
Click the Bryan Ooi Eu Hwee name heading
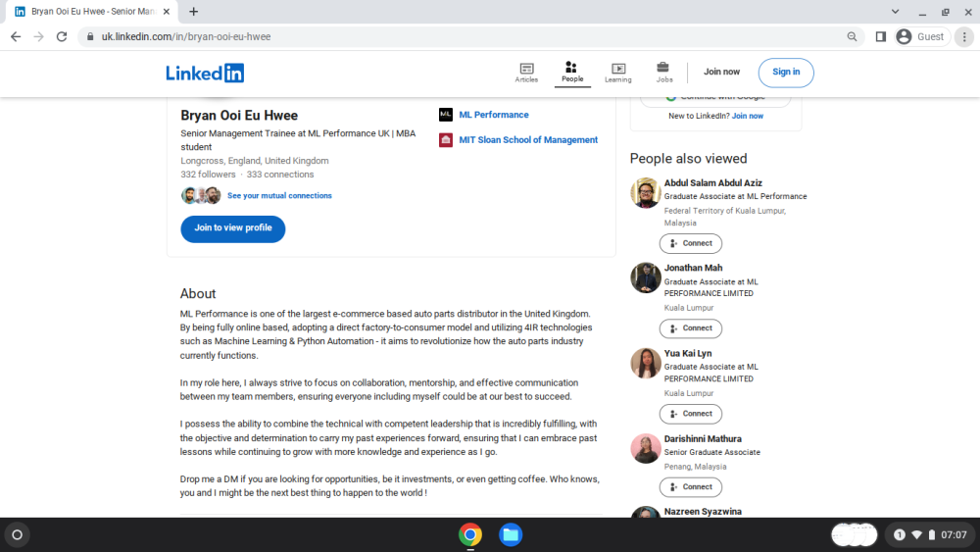[x=239, y=116]
